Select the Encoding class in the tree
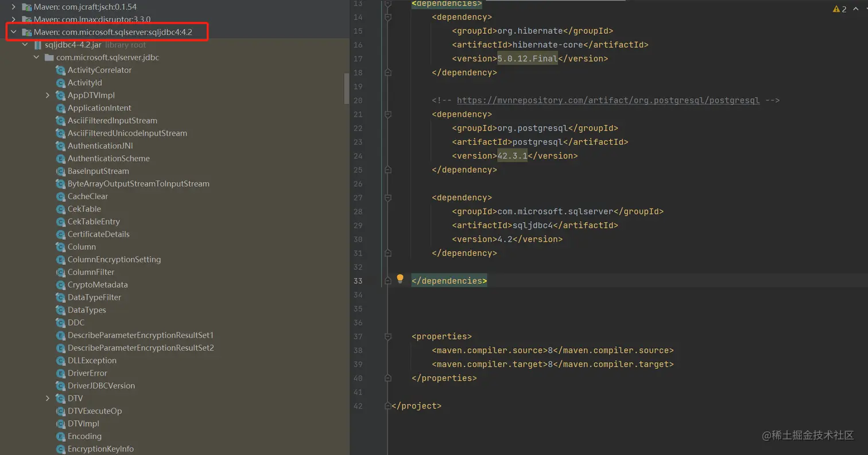Viewport: 868px width, 455px height. [x=84, y=437]
